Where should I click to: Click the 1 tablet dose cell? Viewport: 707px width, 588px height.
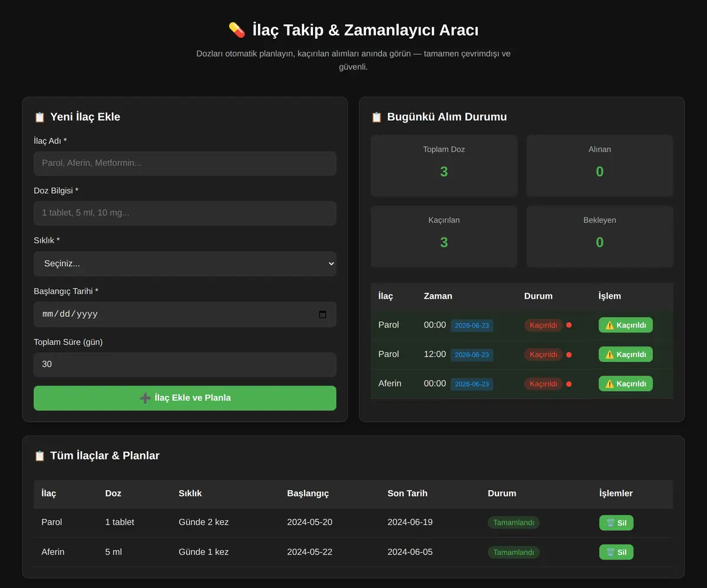[120, 522]
